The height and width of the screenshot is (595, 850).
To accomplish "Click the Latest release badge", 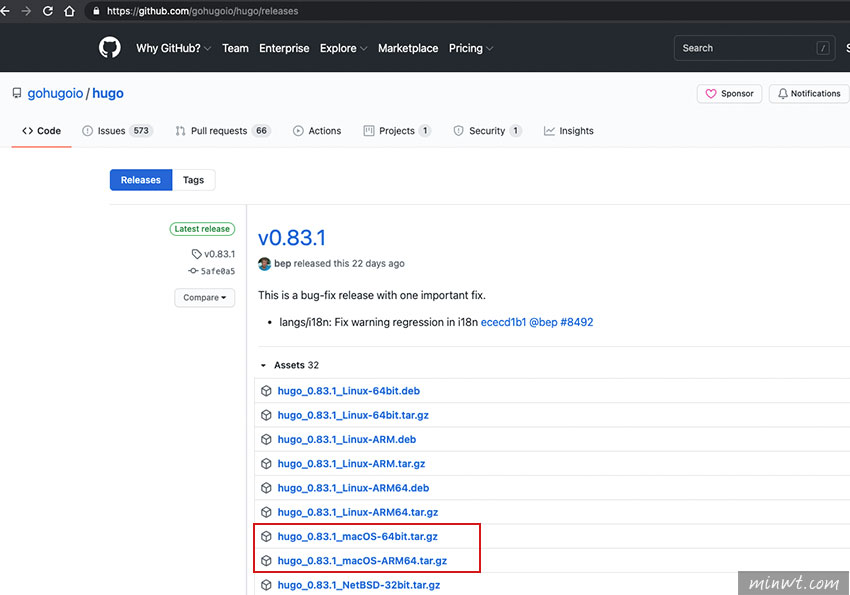I will (202, 229).
